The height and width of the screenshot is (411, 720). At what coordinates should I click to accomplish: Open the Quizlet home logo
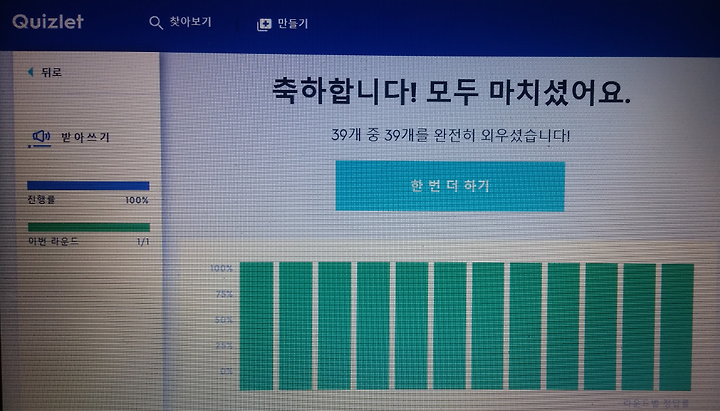[48, 21]
